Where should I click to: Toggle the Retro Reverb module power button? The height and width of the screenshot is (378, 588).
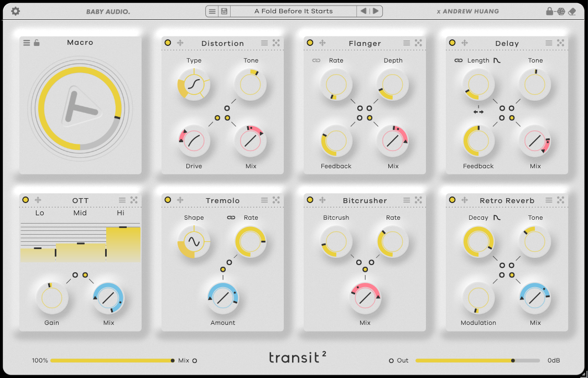click(x=452, y=200)
